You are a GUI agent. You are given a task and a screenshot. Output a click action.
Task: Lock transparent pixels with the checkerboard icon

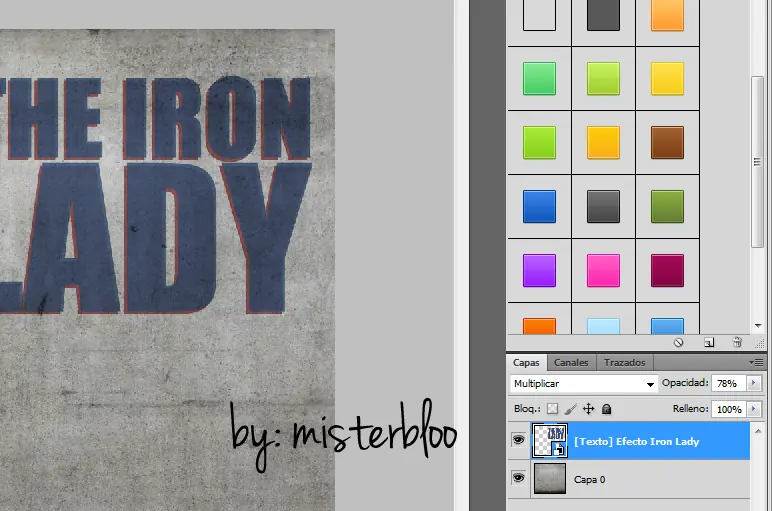552,409
